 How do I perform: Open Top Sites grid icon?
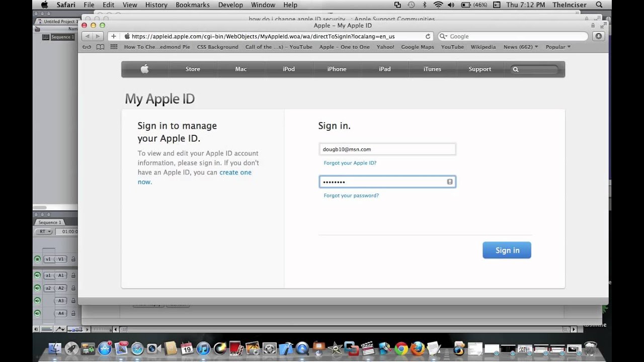click(x=114, y=47)
